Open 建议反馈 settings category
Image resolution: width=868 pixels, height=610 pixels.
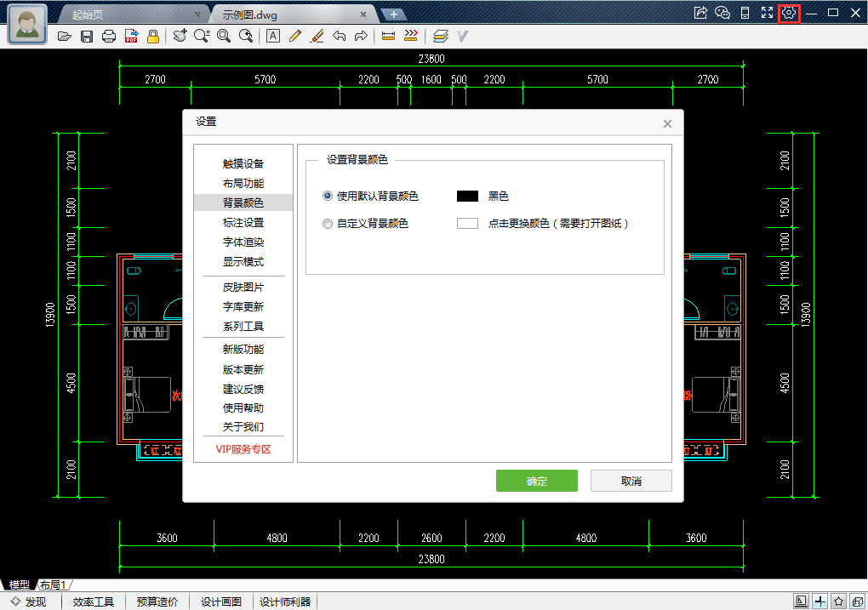click(243, 389)
